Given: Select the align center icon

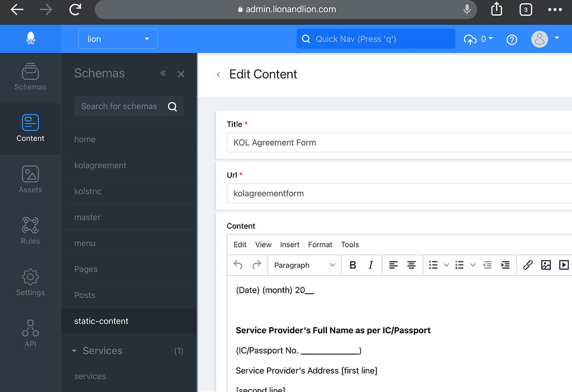Looking at the screenshot, I should [x=411, y=265].
